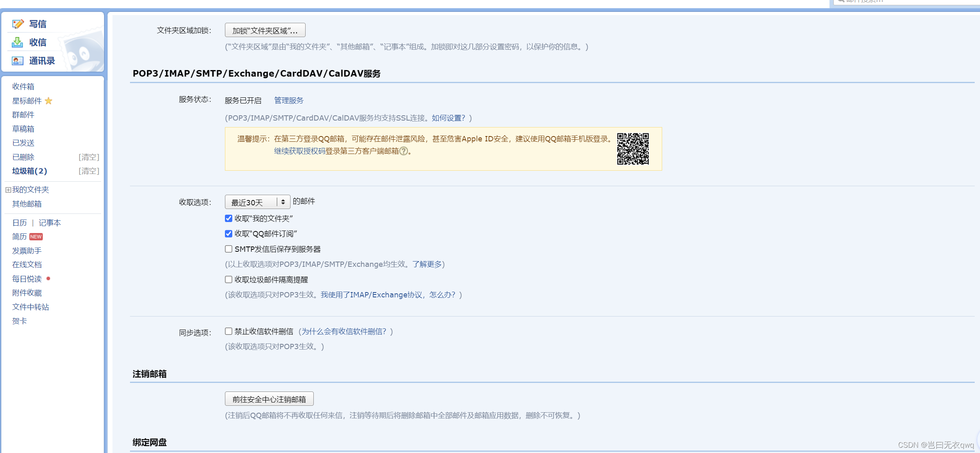Click the contacts card icon
Viewport: 980px width, 453px height.
18,61
